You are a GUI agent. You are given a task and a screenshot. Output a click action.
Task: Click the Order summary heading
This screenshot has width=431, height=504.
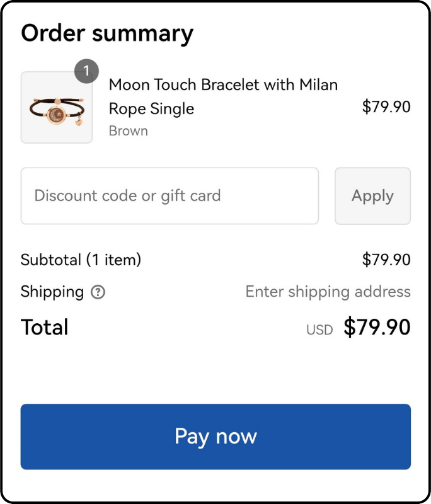(x=107, y=34)
